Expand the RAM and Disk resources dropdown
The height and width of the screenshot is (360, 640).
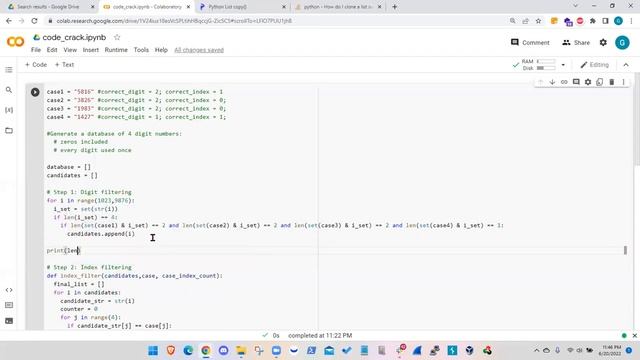coord(563,65)
